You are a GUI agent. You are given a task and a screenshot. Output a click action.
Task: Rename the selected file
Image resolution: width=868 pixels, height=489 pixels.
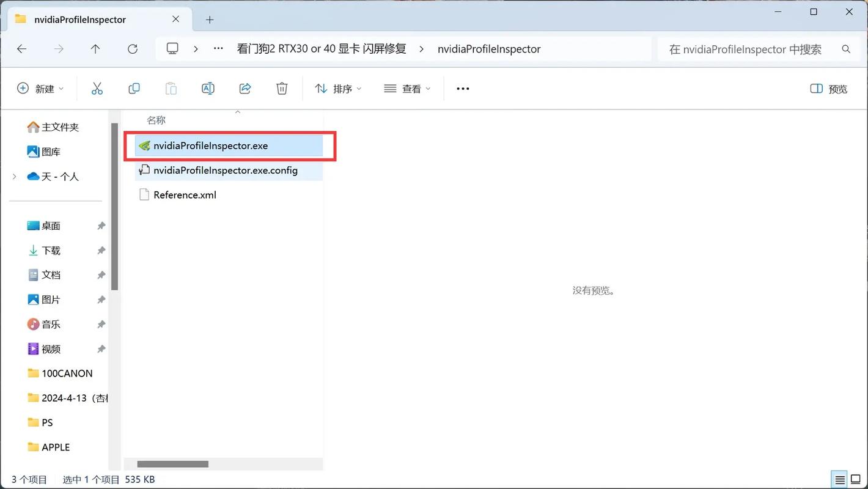click(208, 89)
